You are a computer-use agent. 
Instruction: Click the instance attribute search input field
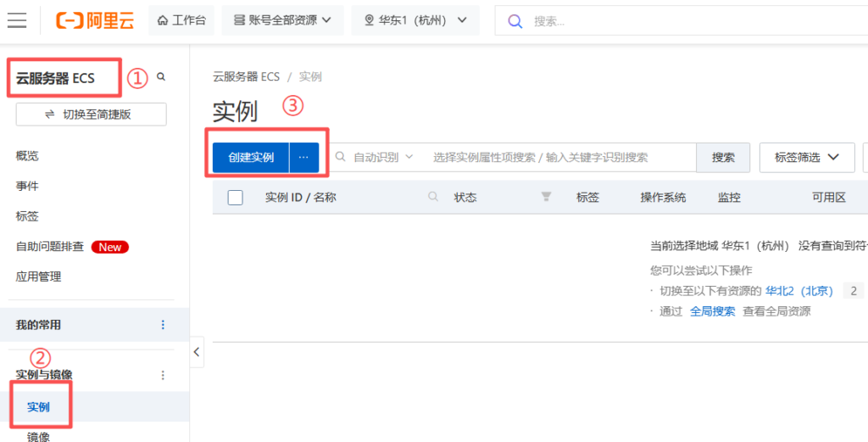pyautogui.click(x=559, y=157)
